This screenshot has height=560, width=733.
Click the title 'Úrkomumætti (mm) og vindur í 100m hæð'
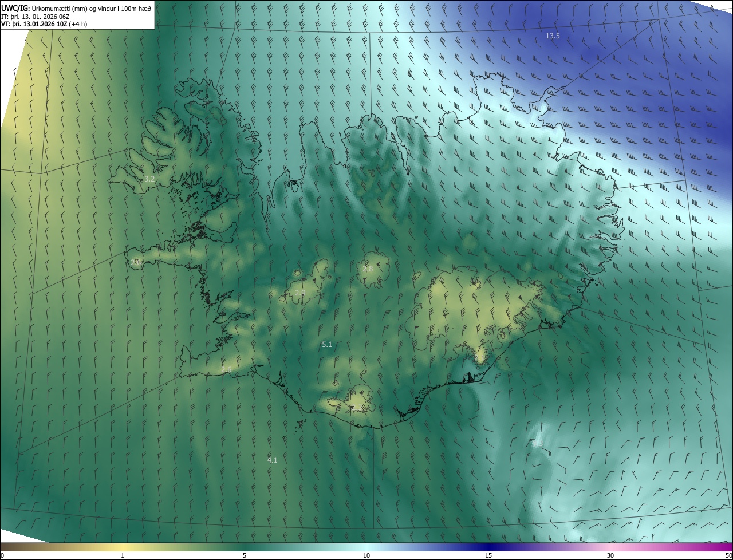pyautogui.click(x=92, y=7)
